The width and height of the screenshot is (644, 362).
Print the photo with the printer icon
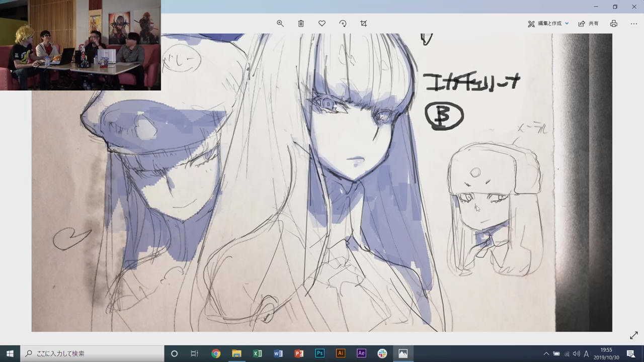[614, 24]
